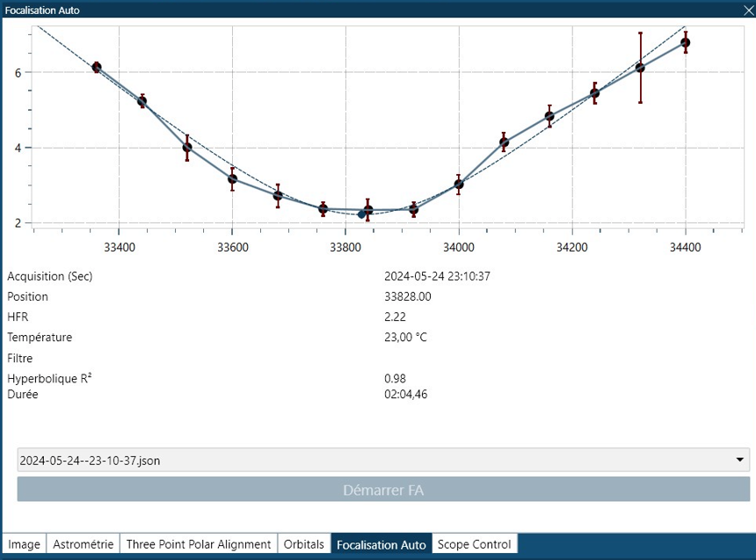Click data point with large error bar
The image size is (756, 560).
pyautogui.click(x=640, y=68)
